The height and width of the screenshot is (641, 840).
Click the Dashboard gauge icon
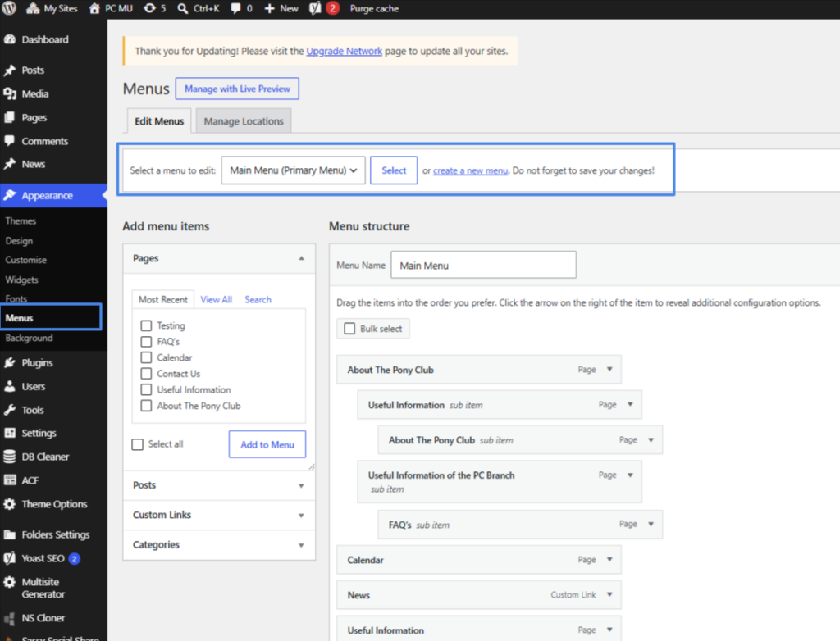10,39
